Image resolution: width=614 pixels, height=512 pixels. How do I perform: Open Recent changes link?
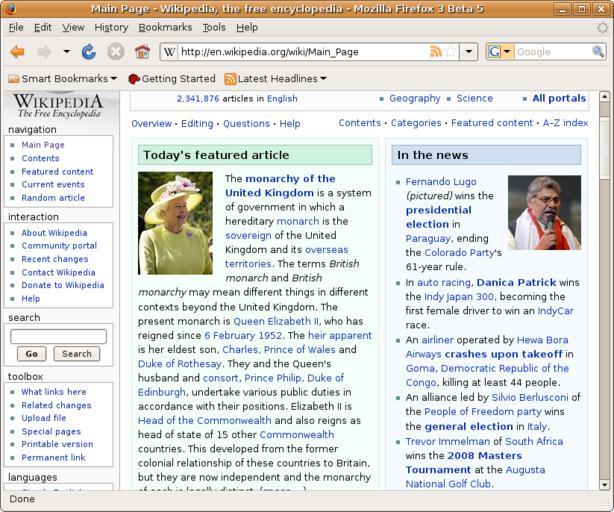(x=55, y=259)
